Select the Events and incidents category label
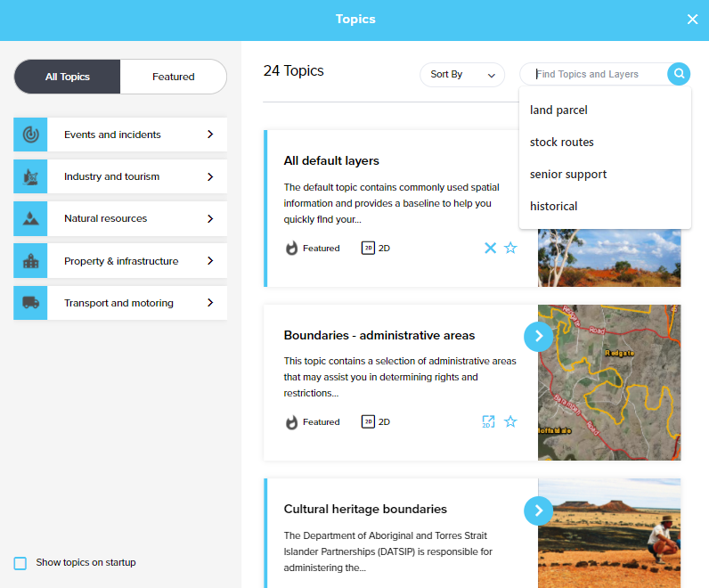The image size is (709, 588). (112, 135)
